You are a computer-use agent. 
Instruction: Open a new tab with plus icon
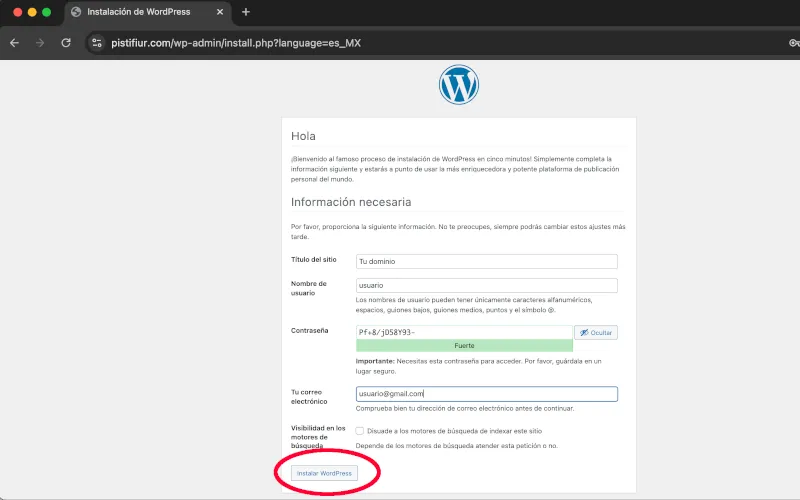(x=246, y=12)
